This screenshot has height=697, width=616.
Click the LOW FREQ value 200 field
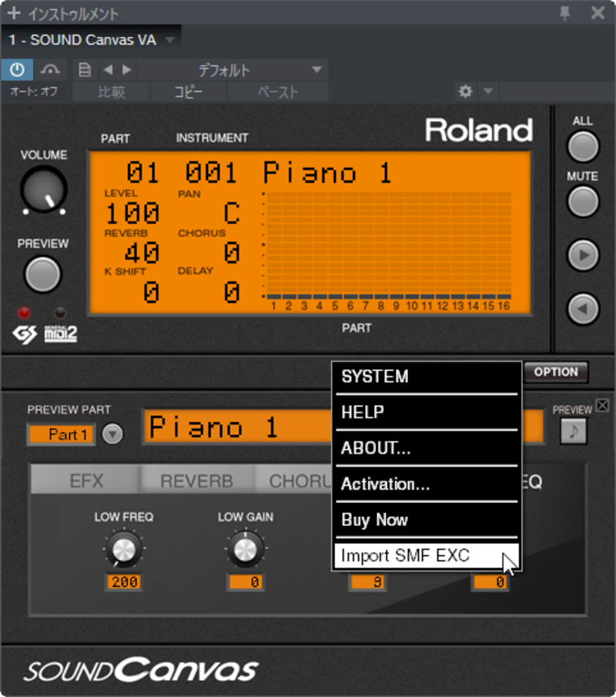(124, 582)
